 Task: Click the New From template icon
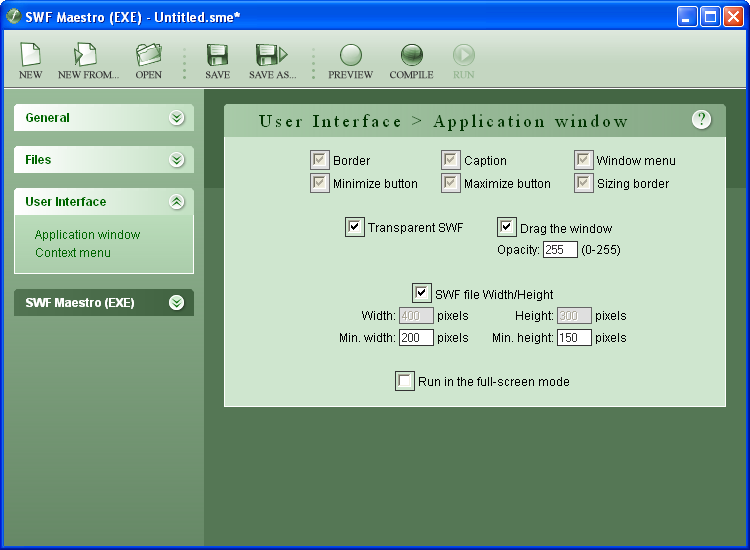(x=86, y=55)
